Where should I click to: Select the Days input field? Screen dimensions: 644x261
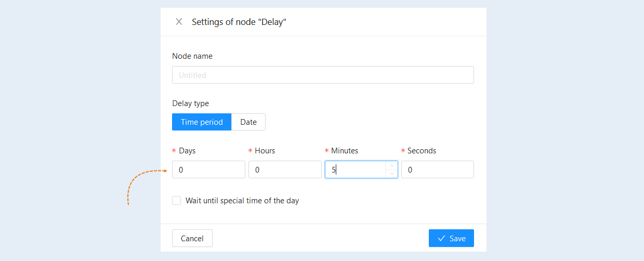click(208, 169)
